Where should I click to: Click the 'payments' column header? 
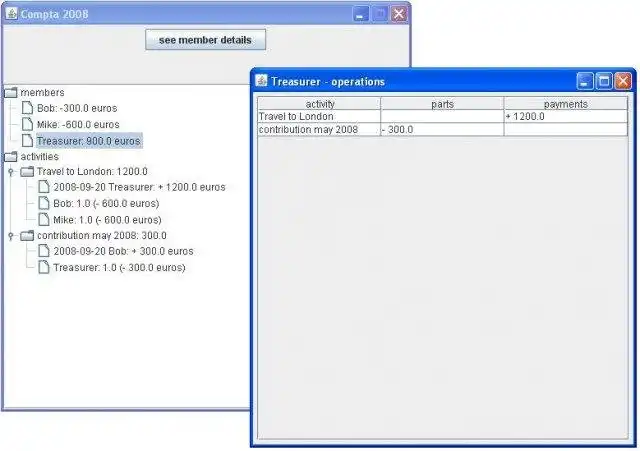tap(566, 104)
